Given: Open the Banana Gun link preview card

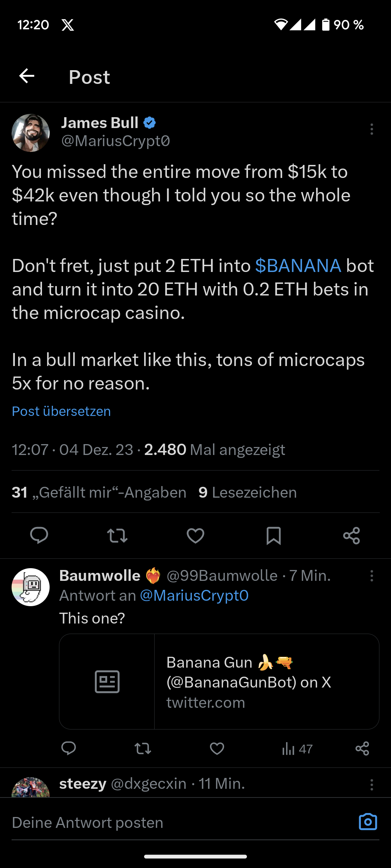Looking at the screenshot, I should 219,681.
